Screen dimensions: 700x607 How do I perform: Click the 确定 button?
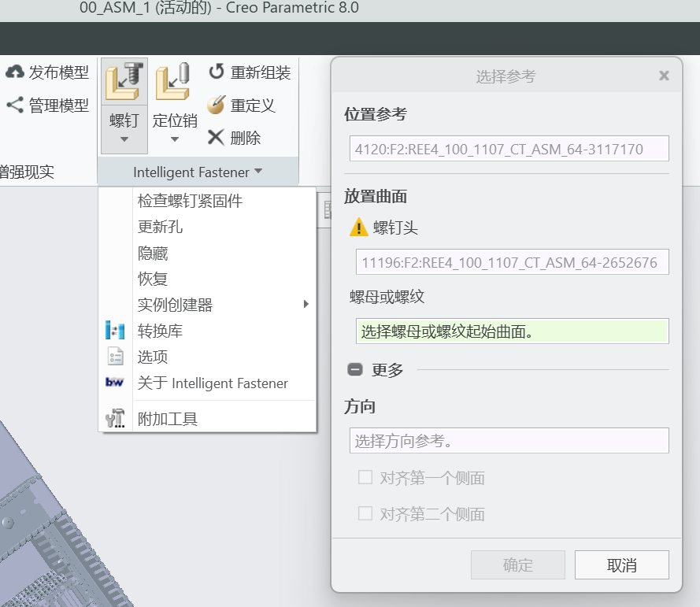click(518, 565)
